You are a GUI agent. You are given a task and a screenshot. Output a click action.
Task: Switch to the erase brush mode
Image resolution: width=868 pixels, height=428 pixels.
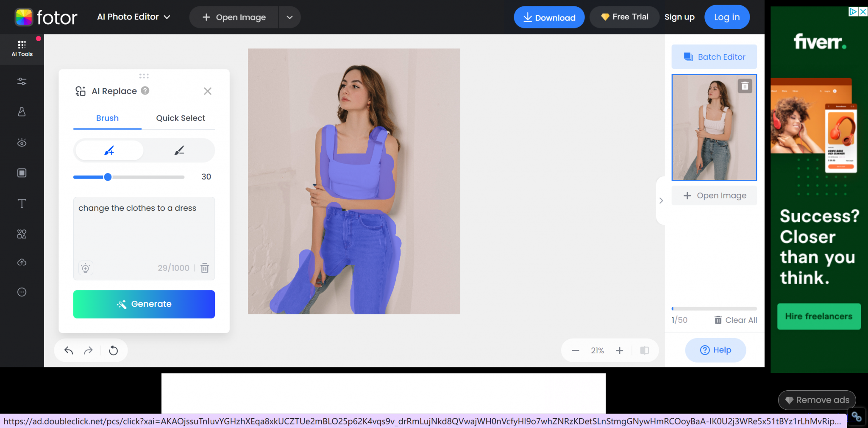179,150
